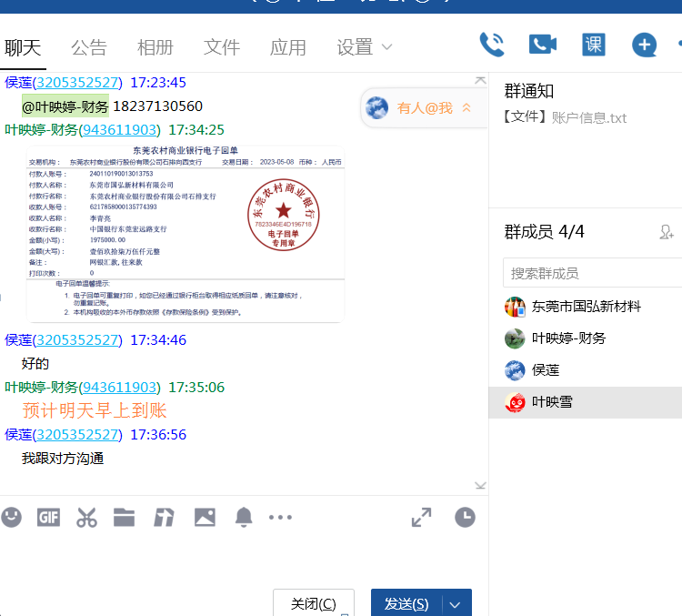682x616 pixels.
Task: Open message history clock icon
Action: (x=465, y=517)
